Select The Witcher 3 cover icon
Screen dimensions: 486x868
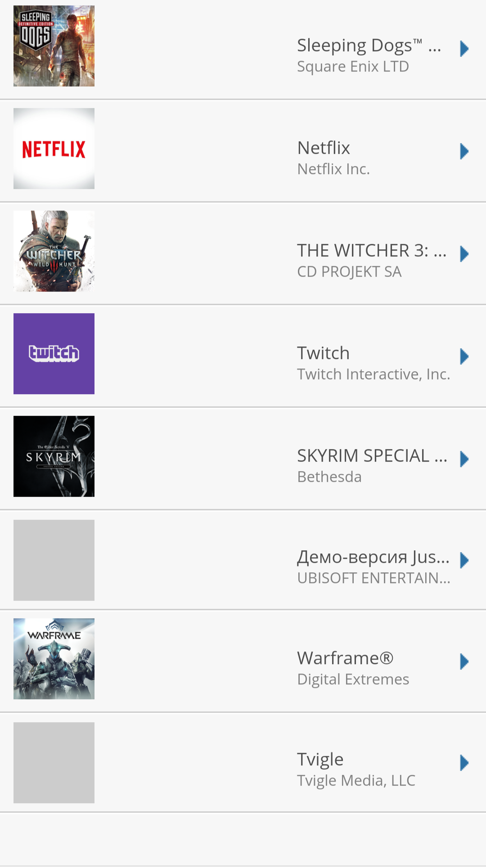[54, 251]
